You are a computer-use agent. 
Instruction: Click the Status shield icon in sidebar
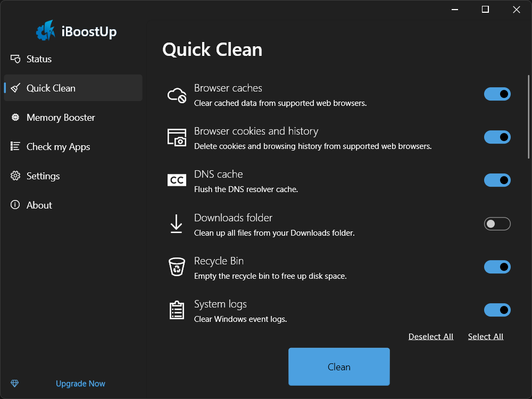click(x=15, y=59)
